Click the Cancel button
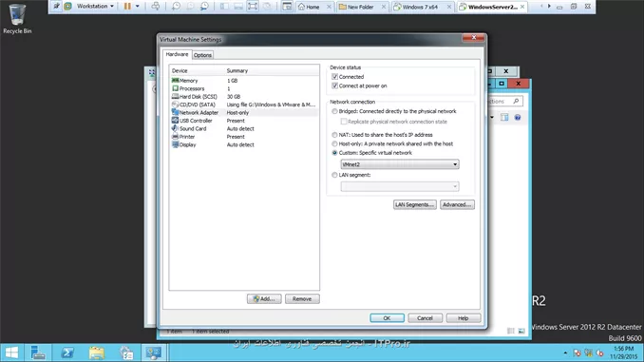This screenshot has width=644, height=362. click(x=425, y=318)
